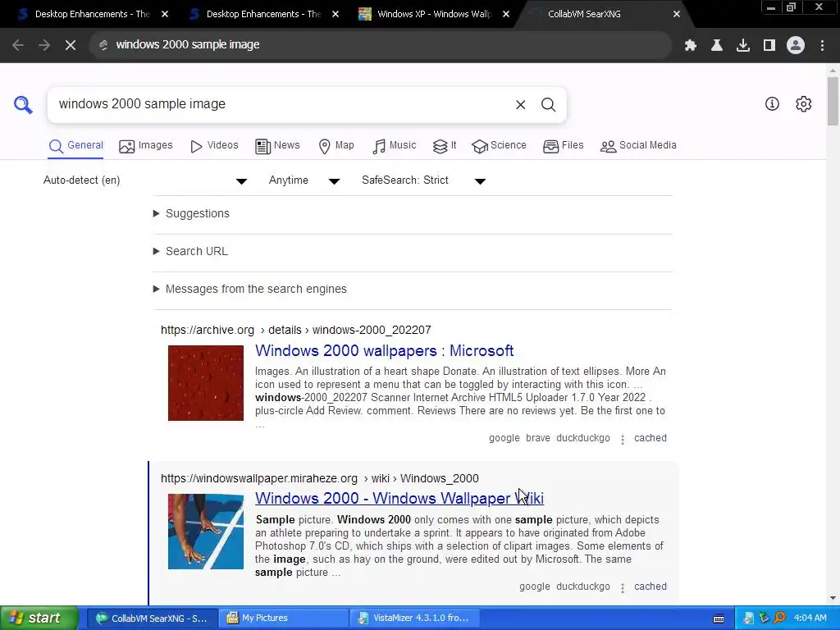
Task: Go forward in browser history
Action: tap(44, 45)
